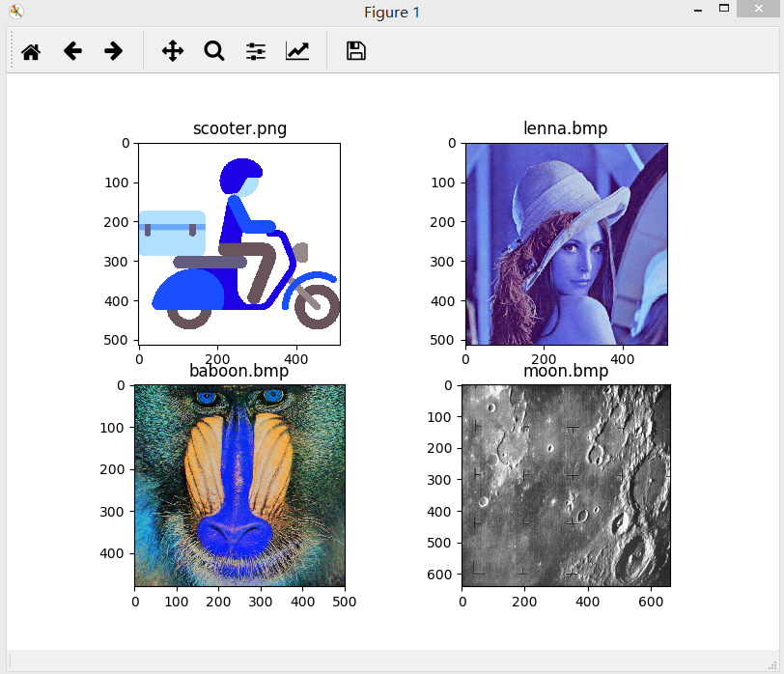Click the moon.bmp subplot title

(x=566, y=371)
